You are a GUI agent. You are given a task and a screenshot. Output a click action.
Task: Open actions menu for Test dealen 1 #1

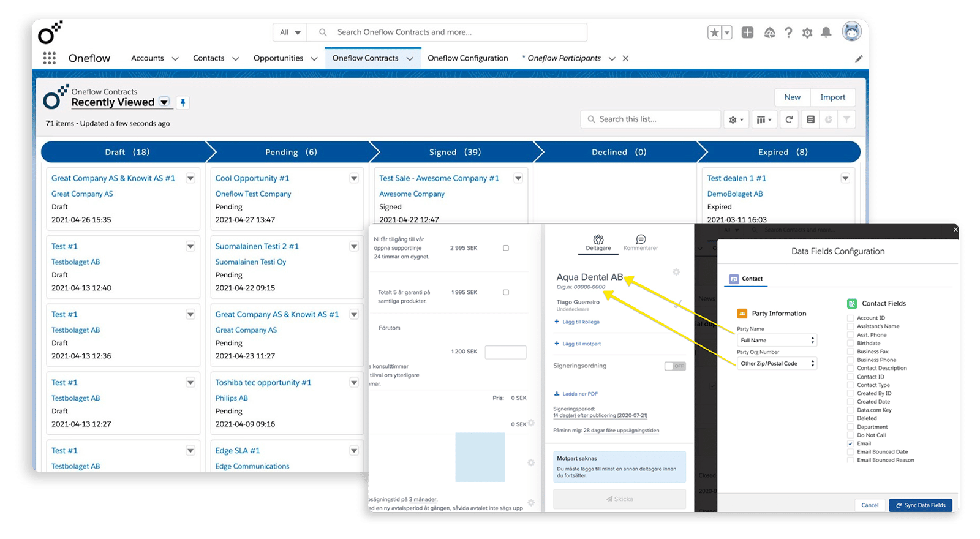coord(845,178)
